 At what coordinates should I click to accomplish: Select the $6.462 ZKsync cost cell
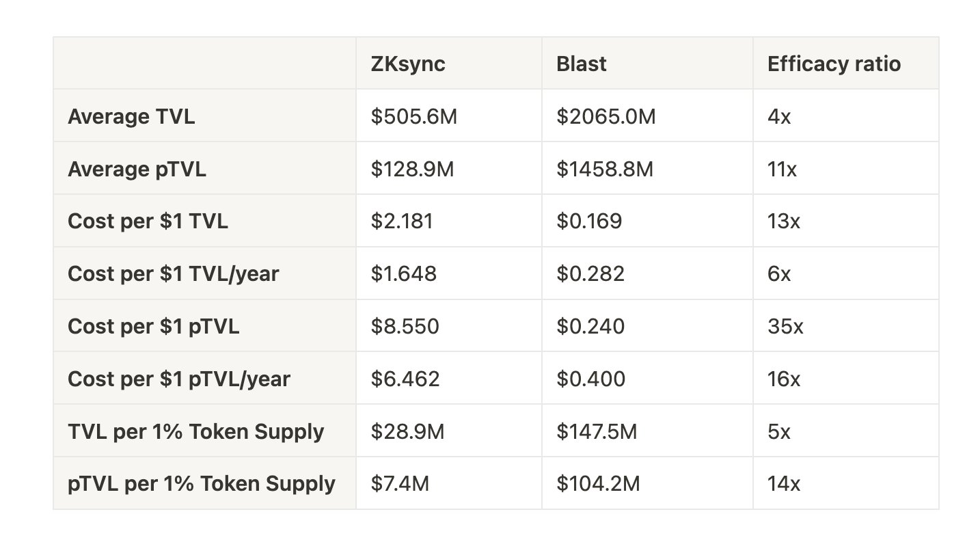pyautogui.click(x=405, y=379)
